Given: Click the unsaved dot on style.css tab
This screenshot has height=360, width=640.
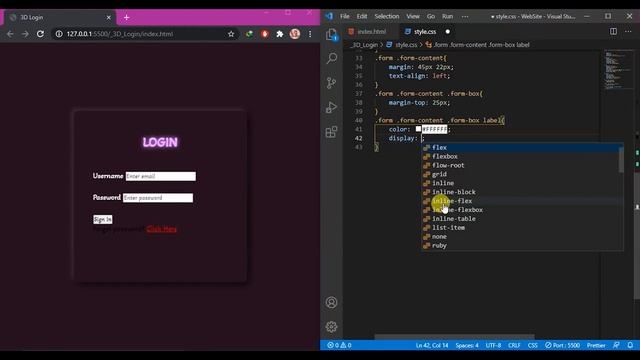Looking at the screenshot, I should coord(447,31).
